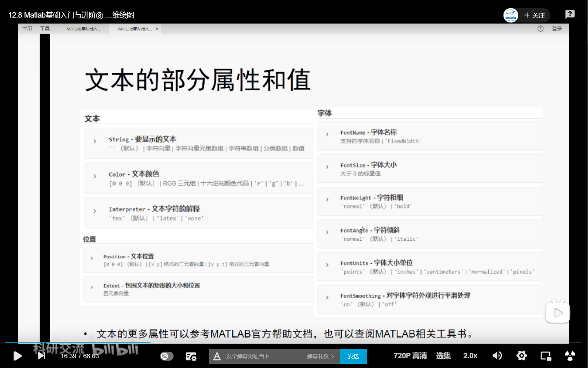The image size is (588, 368).
Task: Click the fullscreen toggle icon
Action: (570, 356)
